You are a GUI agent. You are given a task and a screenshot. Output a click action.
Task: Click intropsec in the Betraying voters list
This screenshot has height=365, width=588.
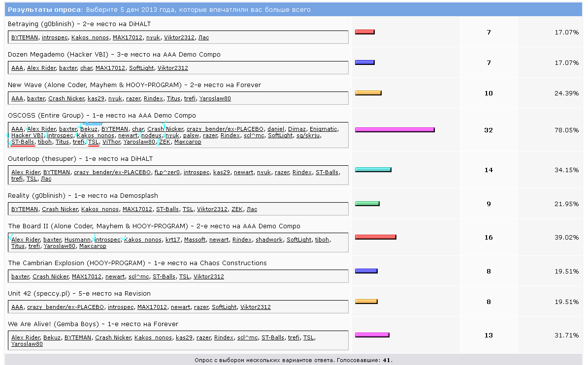click(x=55, y=37)
